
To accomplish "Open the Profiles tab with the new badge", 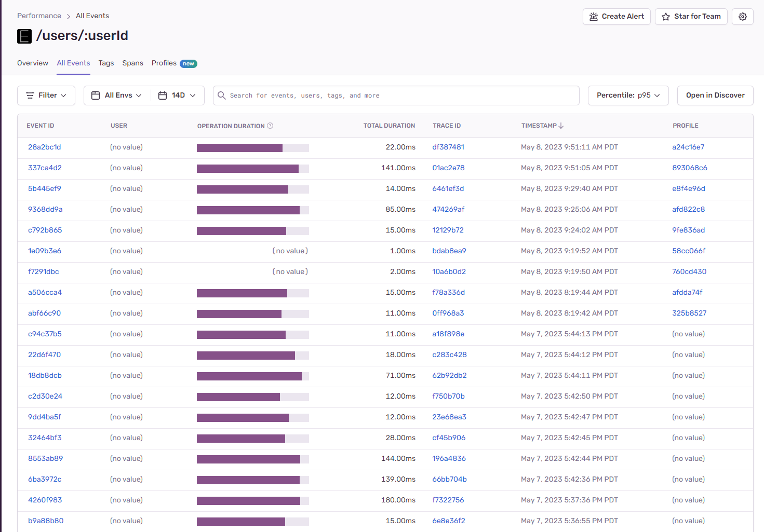I will click(164, 63).
